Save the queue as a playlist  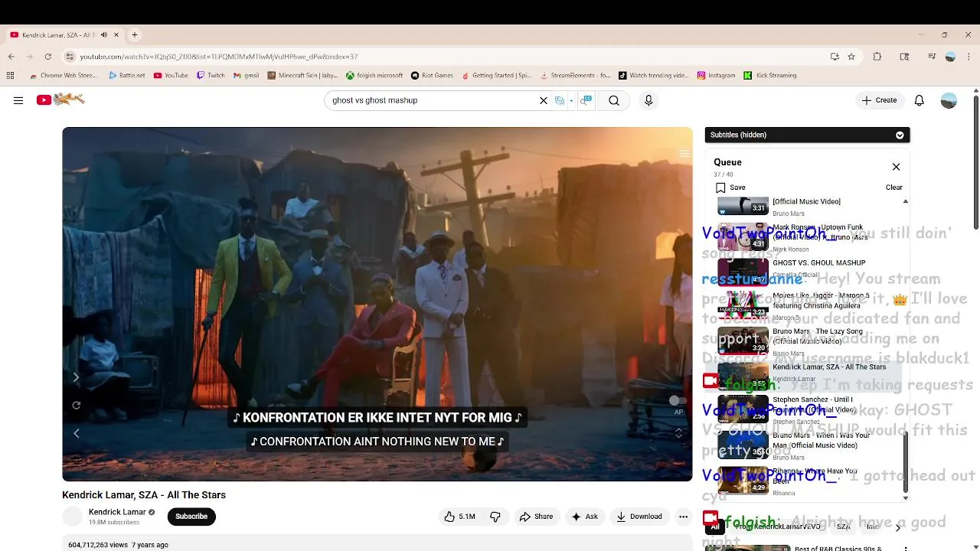730,187
